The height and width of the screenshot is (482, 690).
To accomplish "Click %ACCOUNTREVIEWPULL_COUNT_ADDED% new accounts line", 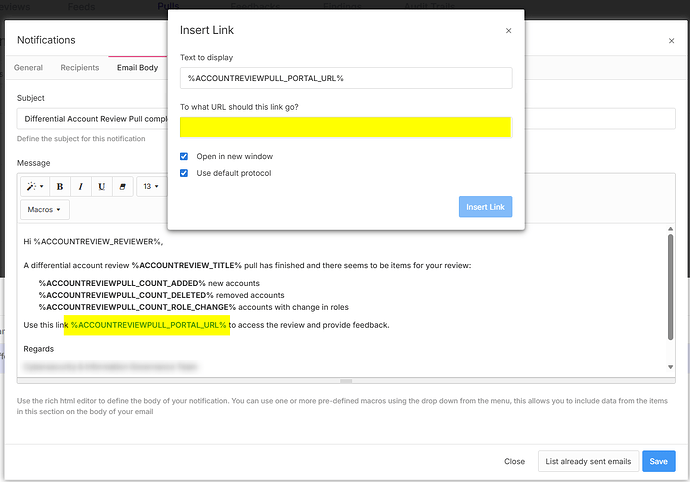I will pyautogui.click(x=149, y=283).
